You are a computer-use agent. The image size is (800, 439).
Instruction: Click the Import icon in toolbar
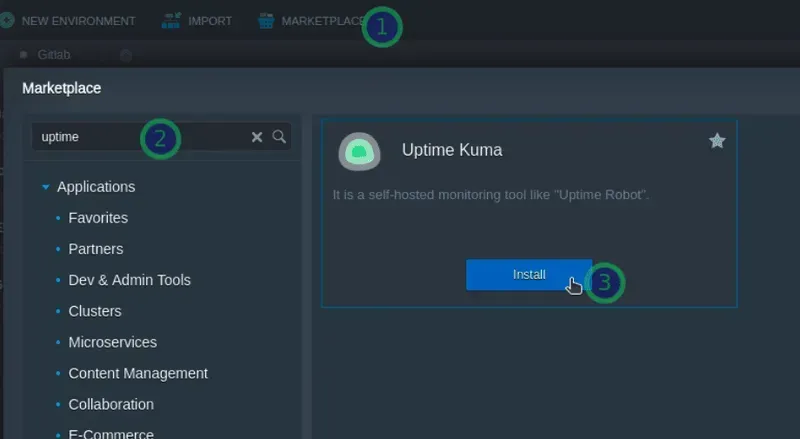[170, 20]
